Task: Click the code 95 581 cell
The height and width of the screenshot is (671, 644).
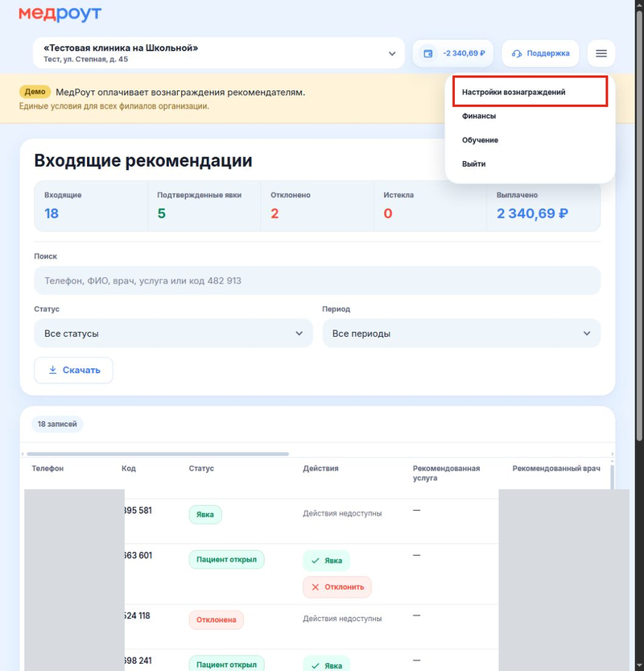Action: pos(138,511)
